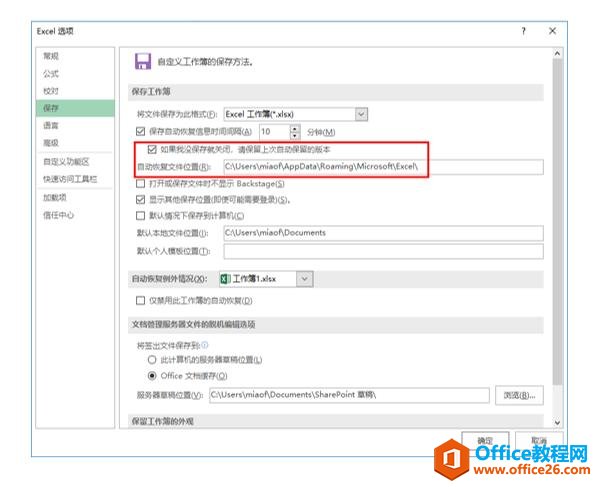The image size is (597, 487).
Task: Click the 自动恢复文件位置 path field
Action: coord(383,167)
